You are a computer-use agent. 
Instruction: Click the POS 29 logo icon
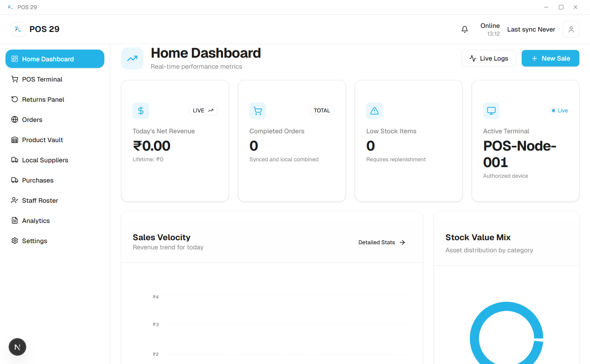[x=18, y=29]
